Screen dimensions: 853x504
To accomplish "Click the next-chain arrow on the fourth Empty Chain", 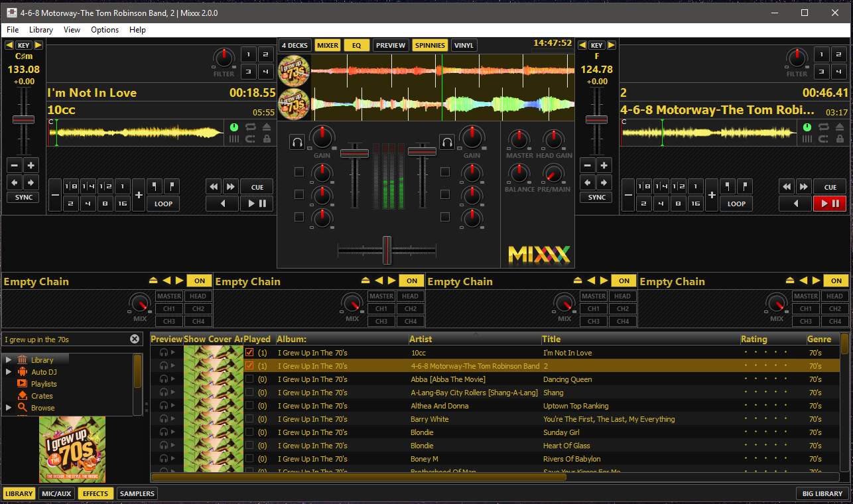I will pyautogui.click(x=815, y=280).
